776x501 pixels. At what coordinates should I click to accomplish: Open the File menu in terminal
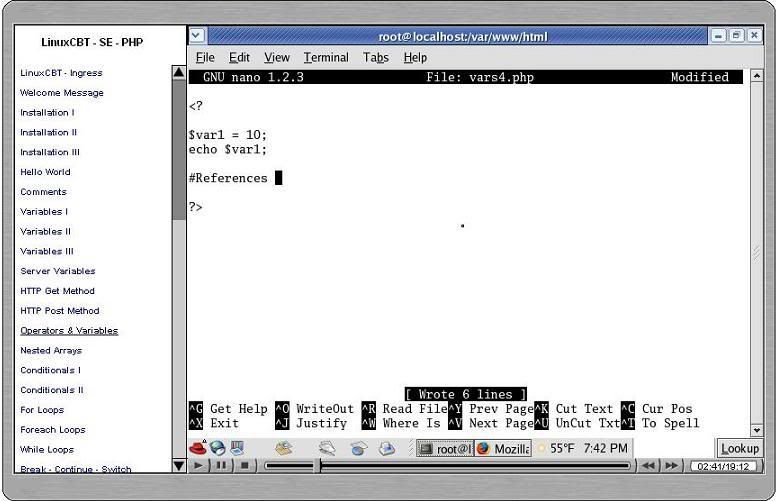coord(205,57)
